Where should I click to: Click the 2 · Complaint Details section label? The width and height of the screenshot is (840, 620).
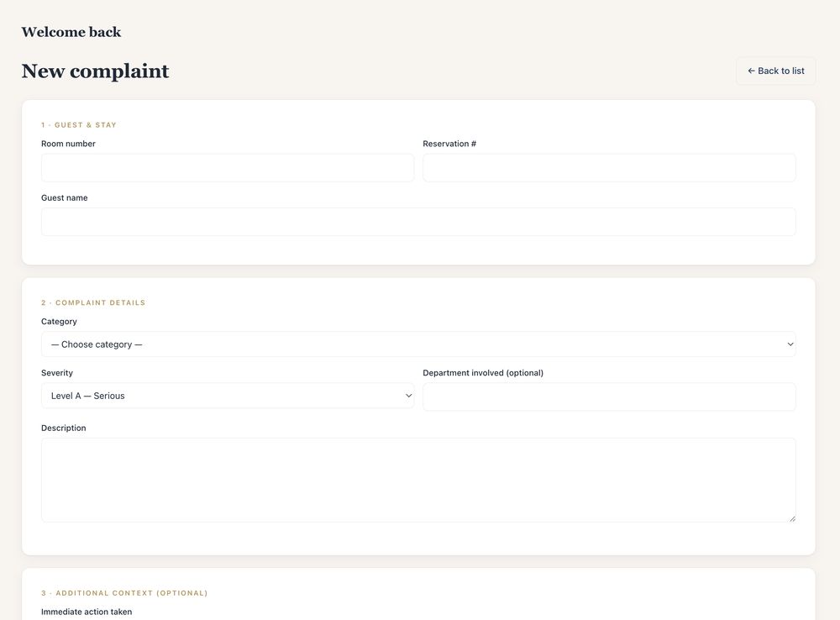pyautogui.click(x=93, y=302)
